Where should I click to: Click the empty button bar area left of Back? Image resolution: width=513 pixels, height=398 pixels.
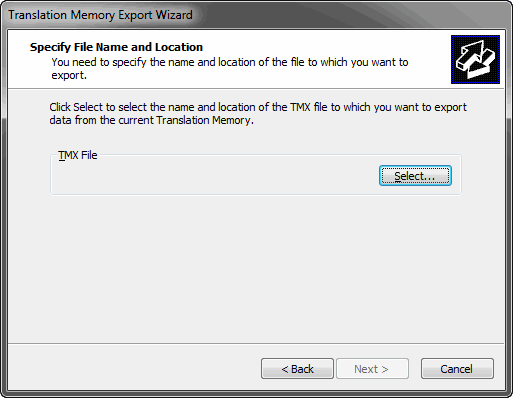[x=133, y=369]
